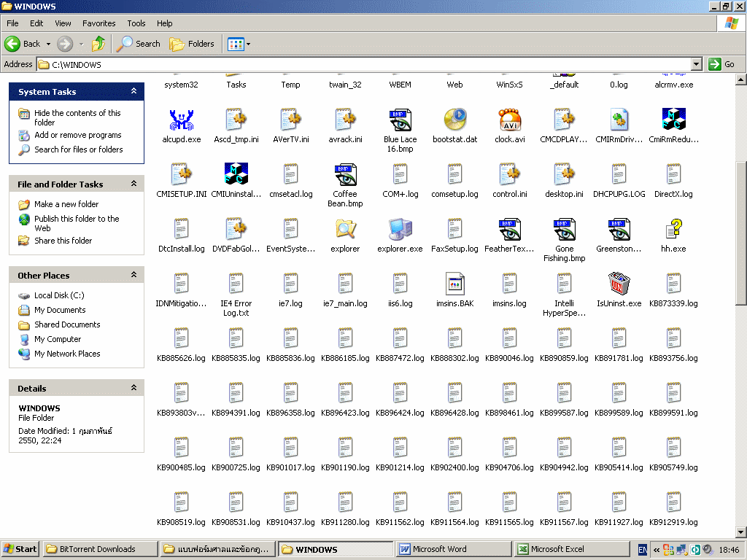Open the Address bar dropdown list
This screenshot has height=560, width=747.
point(696,64)
